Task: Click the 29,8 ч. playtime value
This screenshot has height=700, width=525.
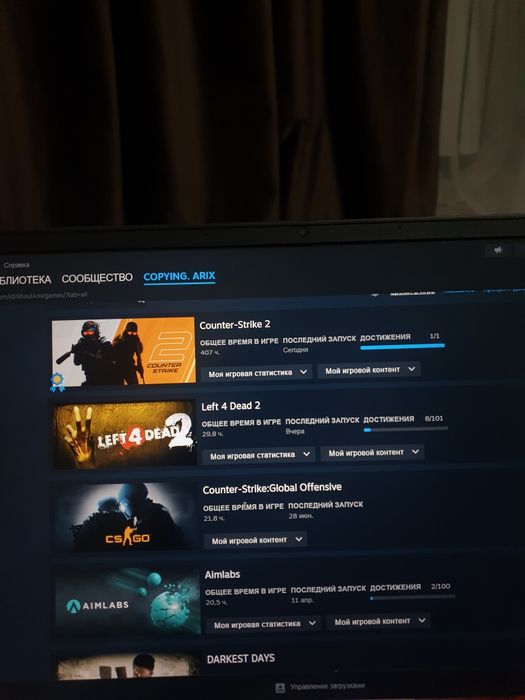Action: (x=212, y=433)
